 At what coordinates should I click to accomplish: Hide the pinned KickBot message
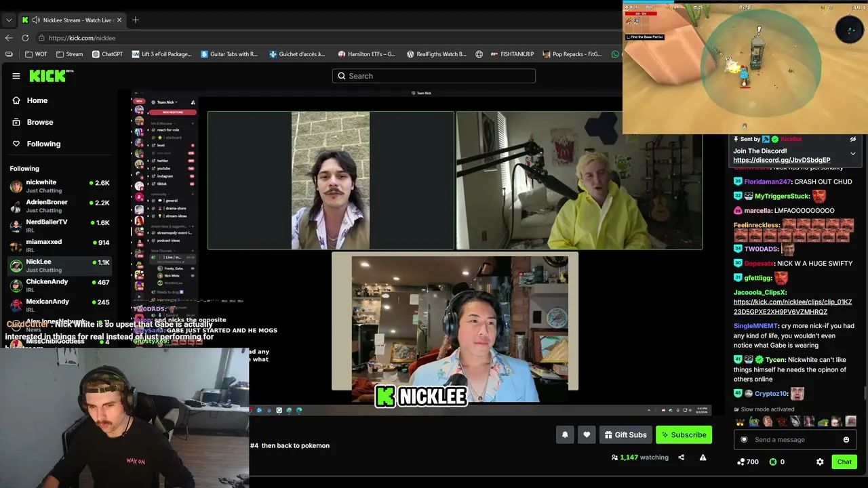click(853, 139)
